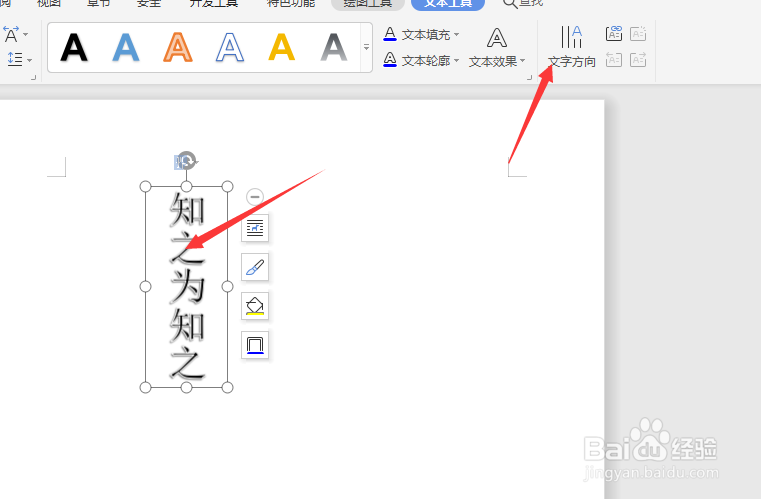Click the next text box icon
This screenshot has height=499, width=761.
pos(638,60)
